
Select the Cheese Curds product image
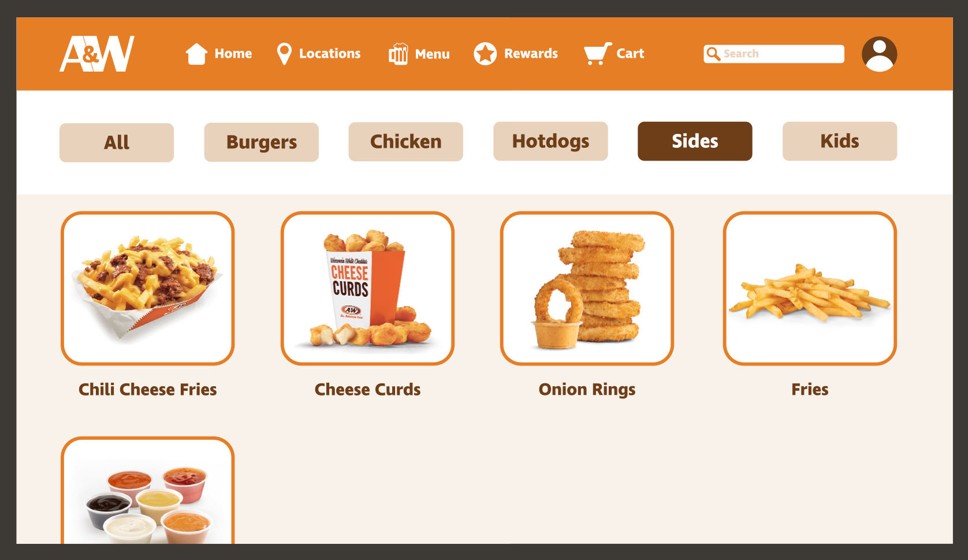(367, 288)
